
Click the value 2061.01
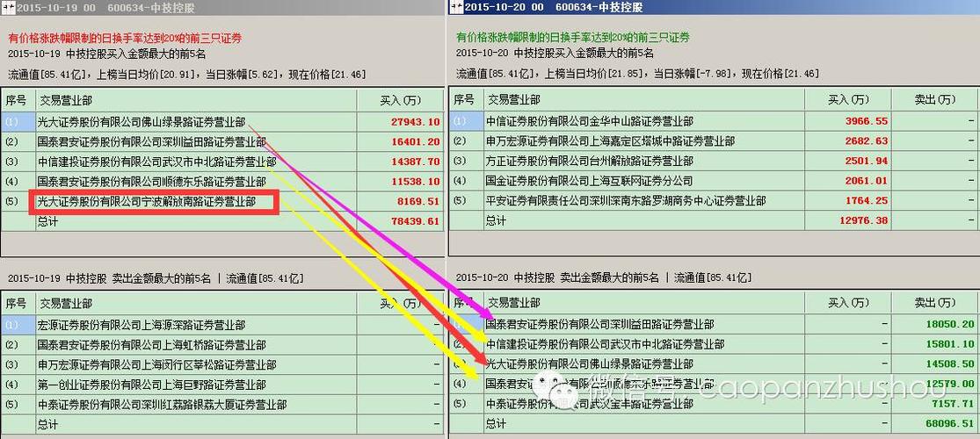tap(867, 182)
